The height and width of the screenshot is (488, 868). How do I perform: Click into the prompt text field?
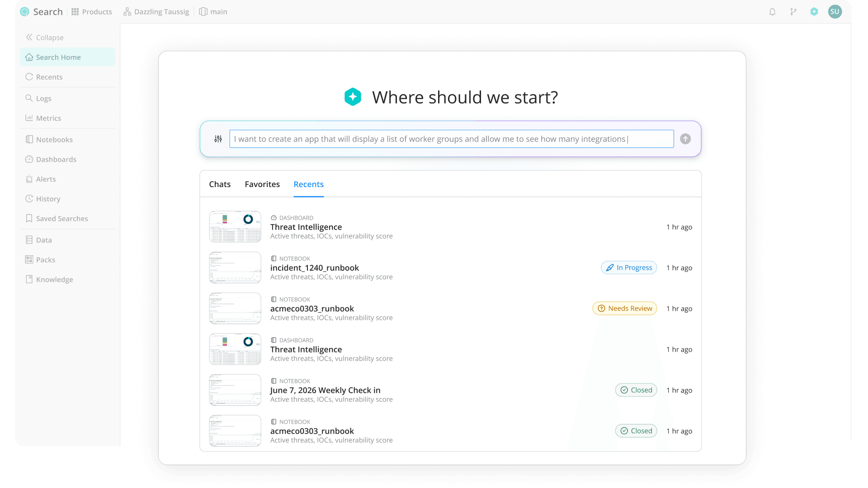452,139
